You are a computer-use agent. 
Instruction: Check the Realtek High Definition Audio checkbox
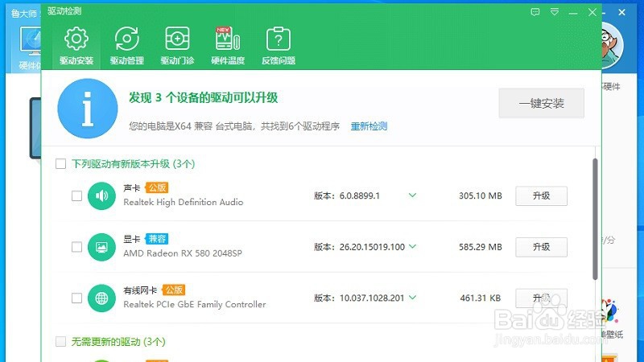[x=76, y=195]
